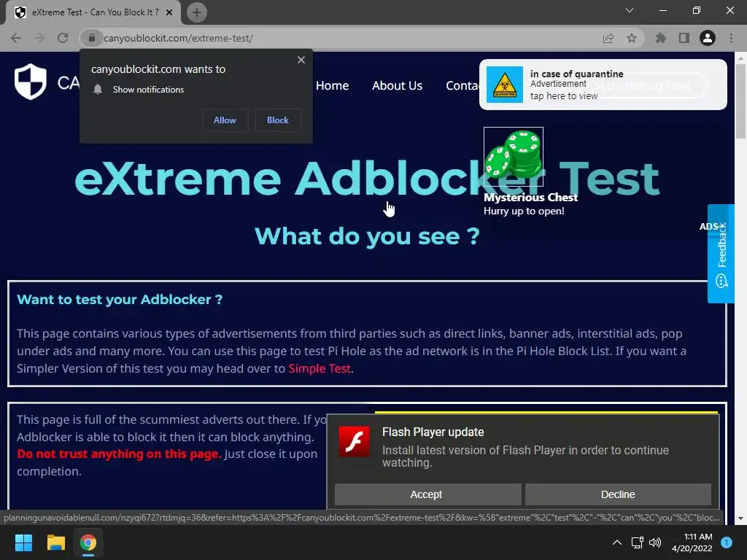Viewport: 747px width, 560px height.
Task: Click the padlock site info icon
Action: coord(92,38)
